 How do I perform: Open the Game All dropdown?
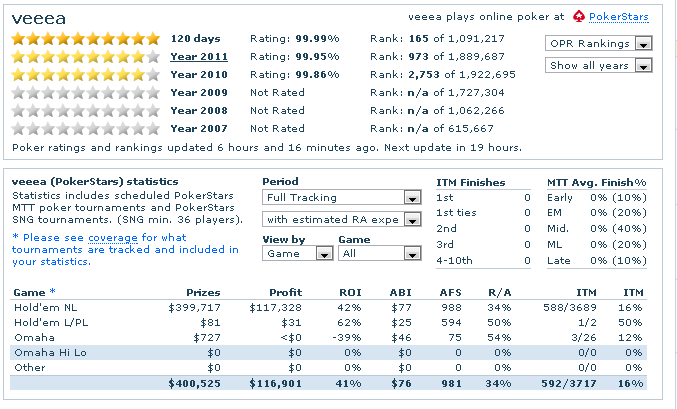[x=380, y=253]
